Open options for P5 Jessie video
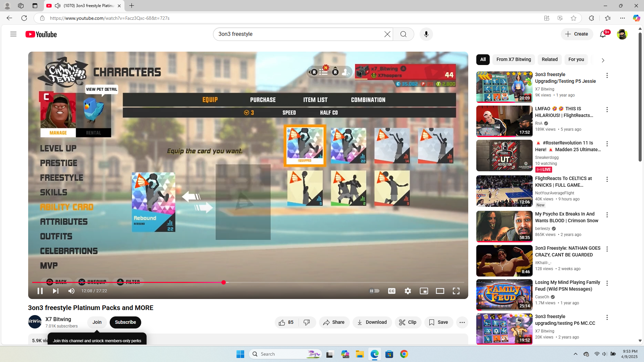 click(607, 76)
